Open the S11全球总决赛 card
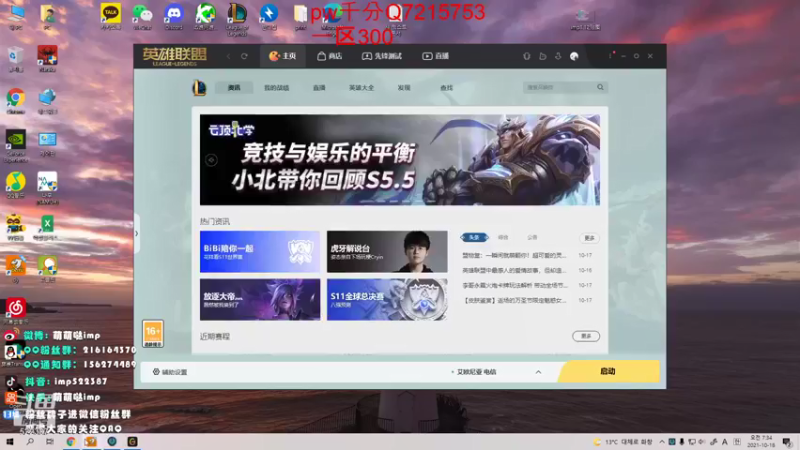 click(387, 299)
